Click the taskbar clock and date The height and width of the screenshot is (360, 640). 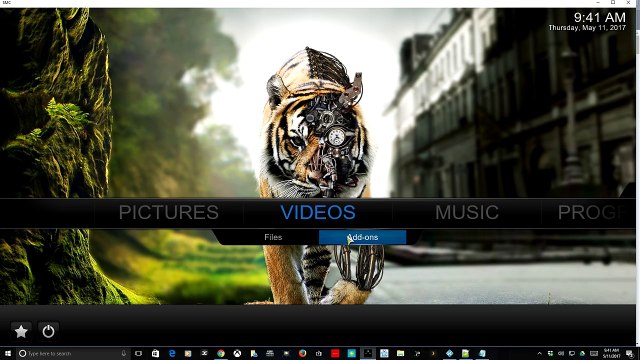[611, 353]
